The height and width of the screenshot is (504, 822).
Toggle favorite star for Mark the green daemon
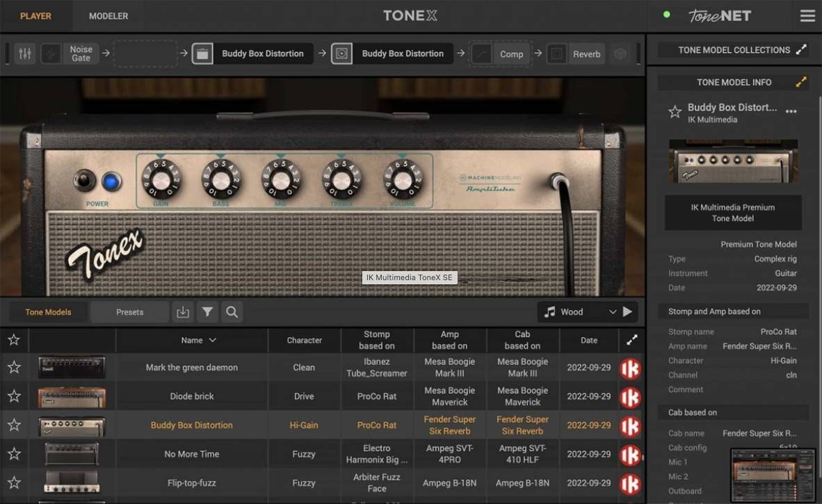tap(14, 367)
